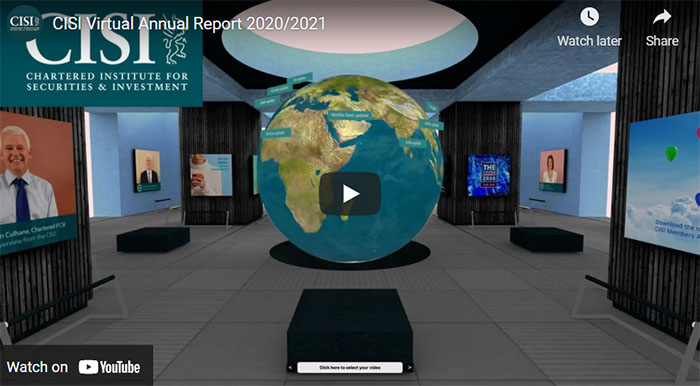Open the video title link
The image size is (700, 386).
[189, 23]
